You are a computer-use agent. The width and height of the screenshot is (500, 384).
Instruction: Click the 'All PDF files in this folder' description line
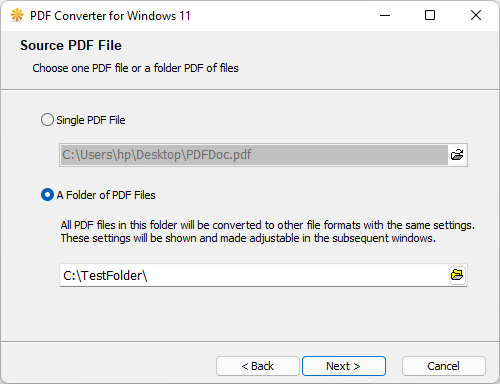point(268,225)
